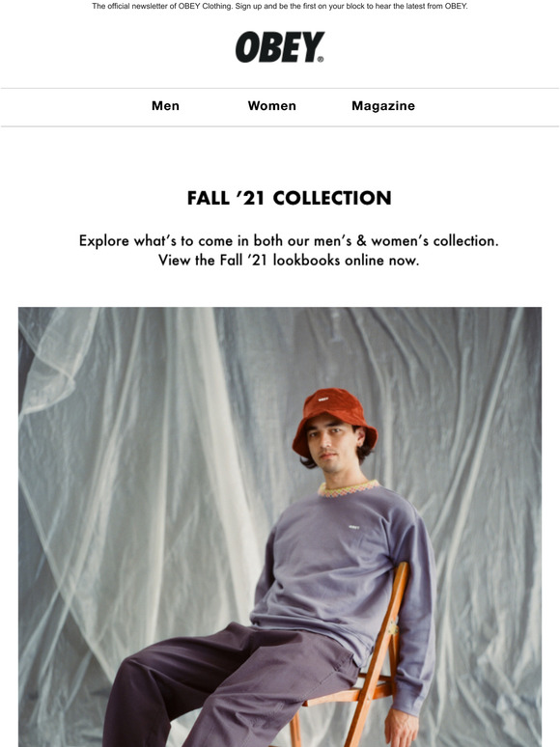This screenshot has height=747, width=560.
Task: Open the Men navigation link
Action: 165,106
